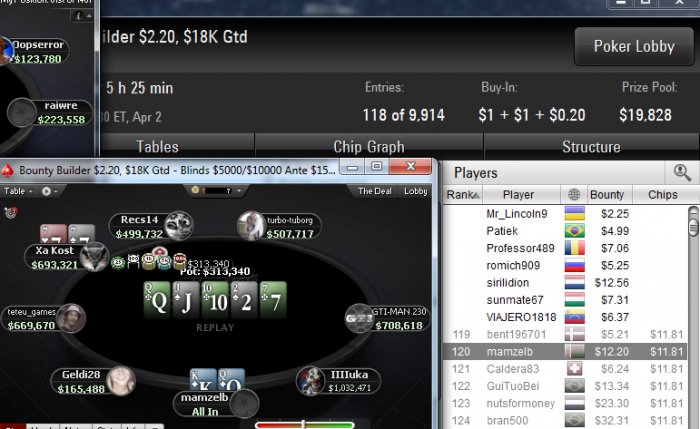Click the info icon above Dopserror
The image size is (700, 429).
pyautogui.click(x=78, y=16)
